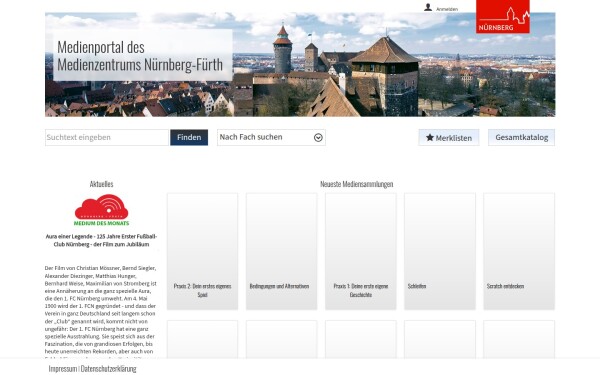Focus the Suchtext eingeben search field
This screenshot has width=600, height=375.
107,137
